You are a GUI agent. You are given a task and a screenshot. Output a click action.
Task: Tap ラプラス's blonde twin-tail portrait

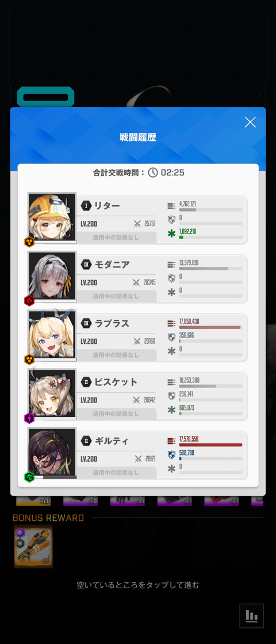click(52, 335)
